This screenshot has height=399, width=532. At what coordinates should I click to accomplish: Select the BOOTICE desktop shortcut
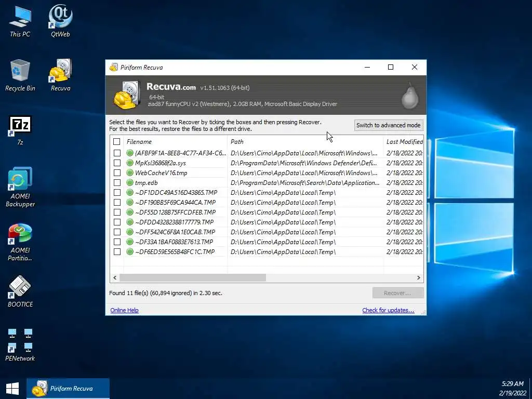pos(20,291)
